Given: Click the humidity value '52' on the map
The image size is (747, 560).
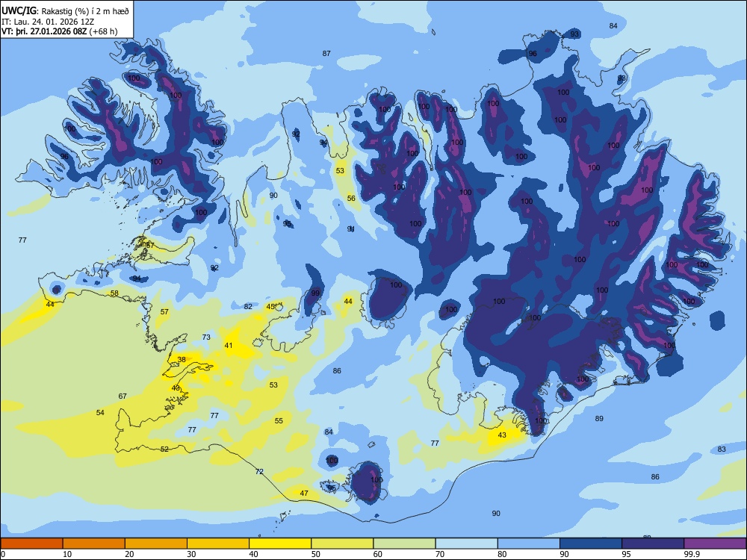Looking at the screenshot, I should click(x=164, y=449).
